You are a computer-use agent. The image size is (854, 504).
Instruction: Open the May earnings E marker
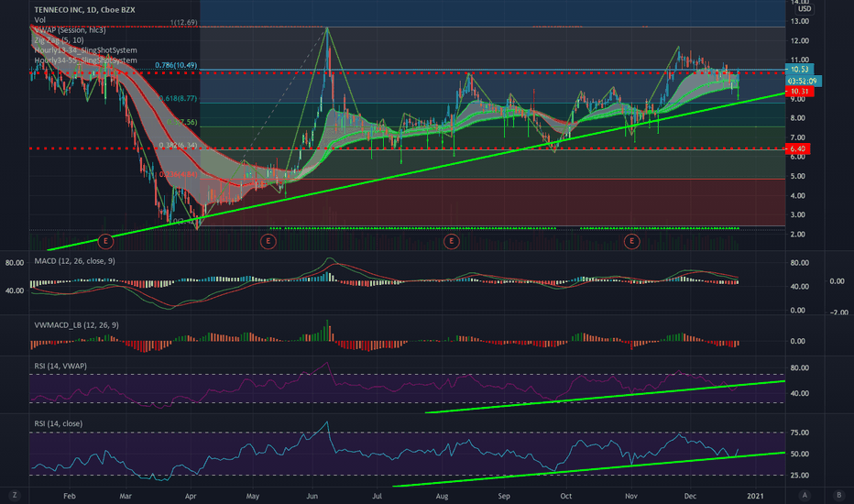pos(268,241)
